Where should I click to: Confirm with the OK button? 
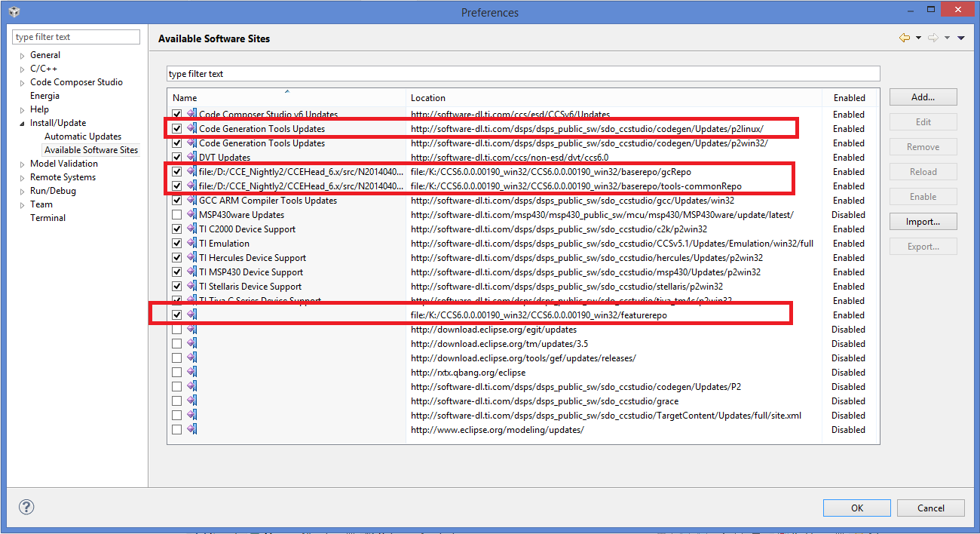(x=857, y=508)
